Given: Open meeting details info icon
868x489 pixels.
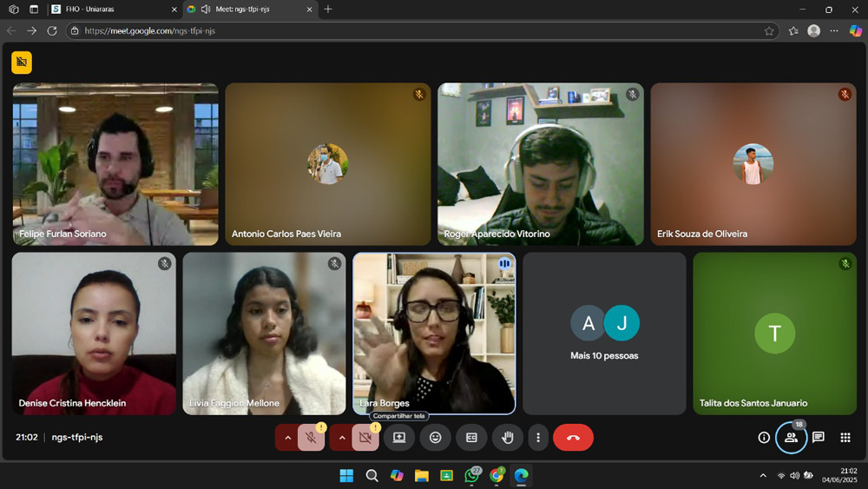Looking at the screenshot, I should coord(764,438).
